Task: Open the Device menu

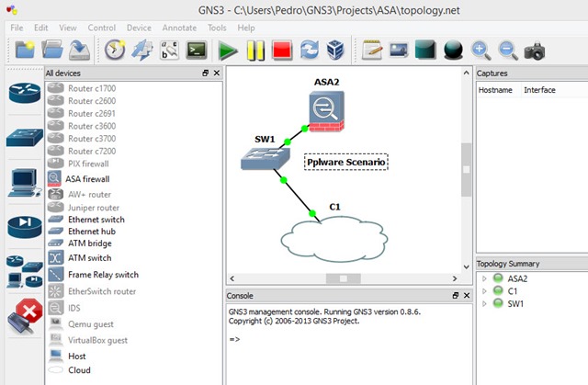Action: point(139,28)
